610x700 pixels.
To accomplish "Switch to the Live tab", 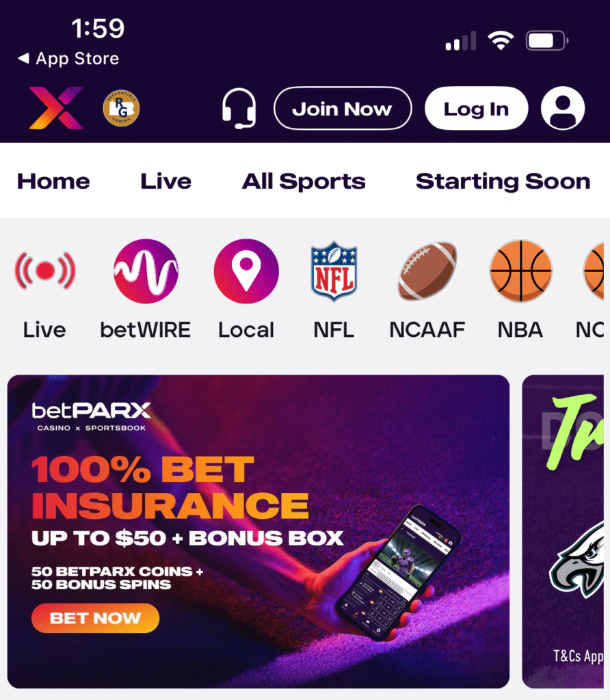I will point(166,181).
